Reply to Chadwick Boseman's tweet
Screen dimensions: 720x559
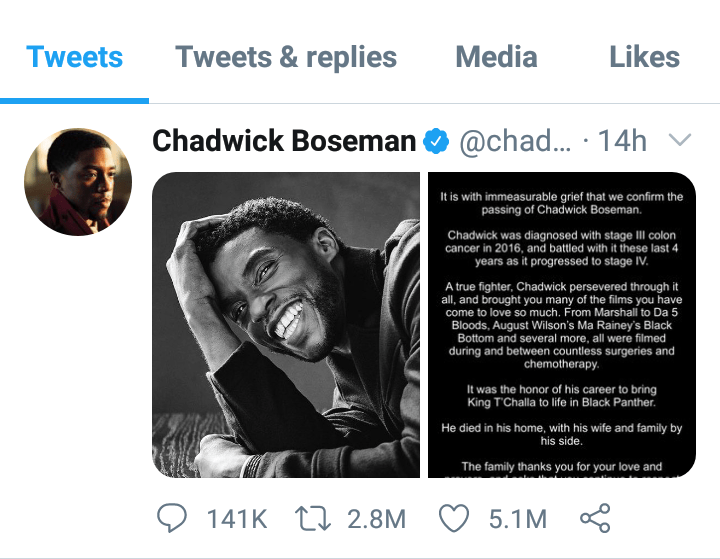coord(173,518)
